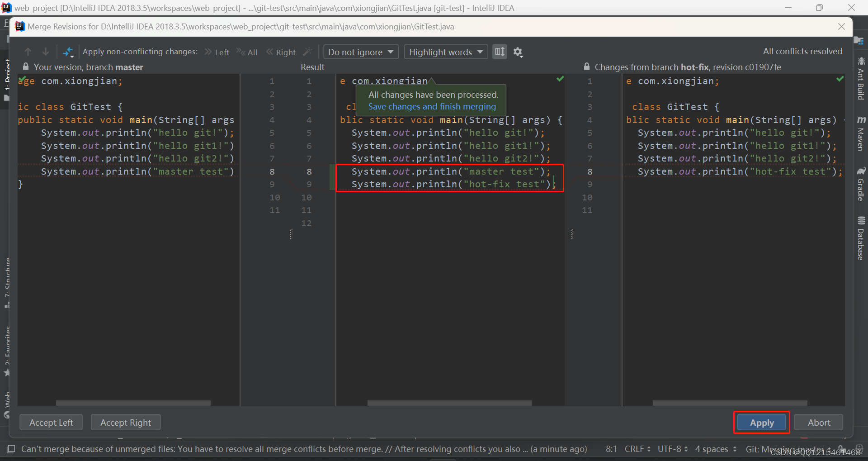Click "hello git2!" line in Result pane
The height and width of the screenshot is (461, 868).
point(451,158)
